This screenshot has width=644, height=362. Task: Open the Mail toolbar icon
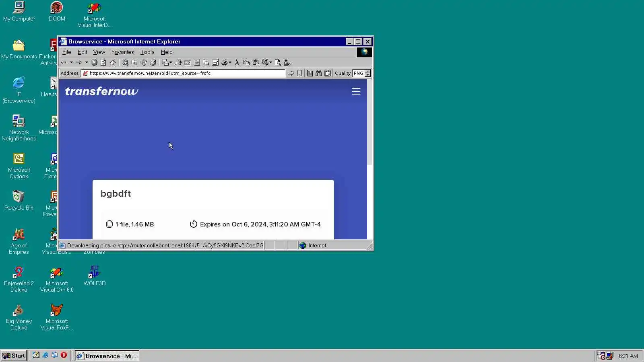coord(165,62)
